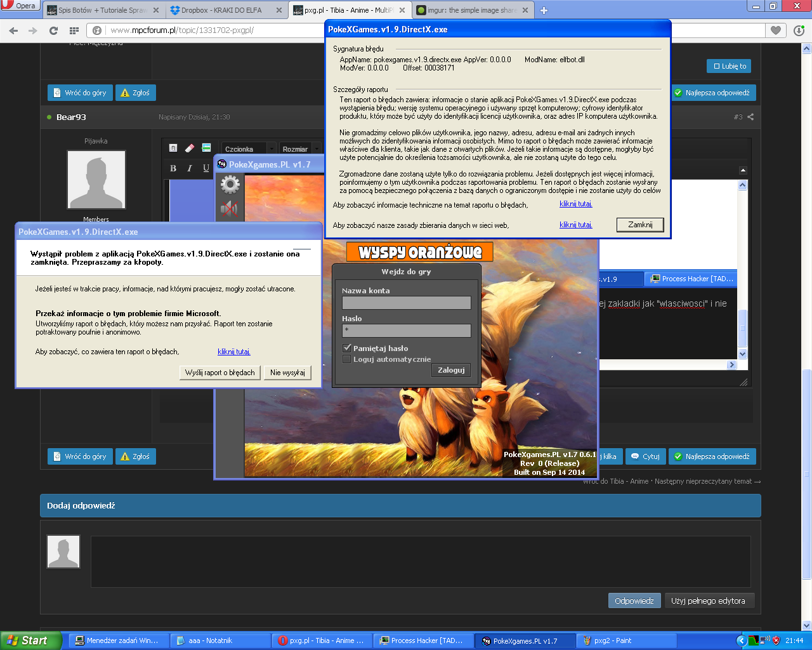The image size is (812, 650).
Task: Click the Cytuj quote button
Action: pos(645,456)
